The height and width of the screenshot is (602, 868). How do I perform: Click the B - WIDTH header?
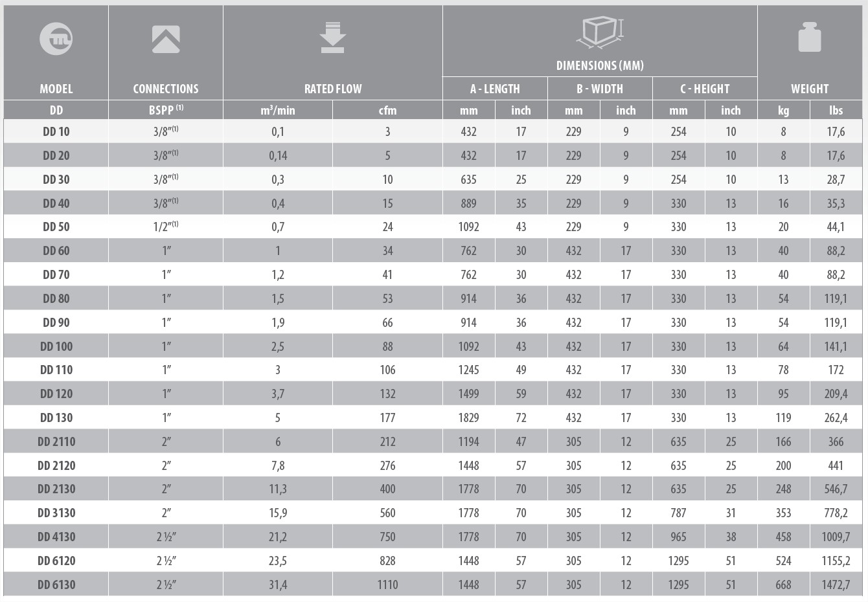point(600,89)
